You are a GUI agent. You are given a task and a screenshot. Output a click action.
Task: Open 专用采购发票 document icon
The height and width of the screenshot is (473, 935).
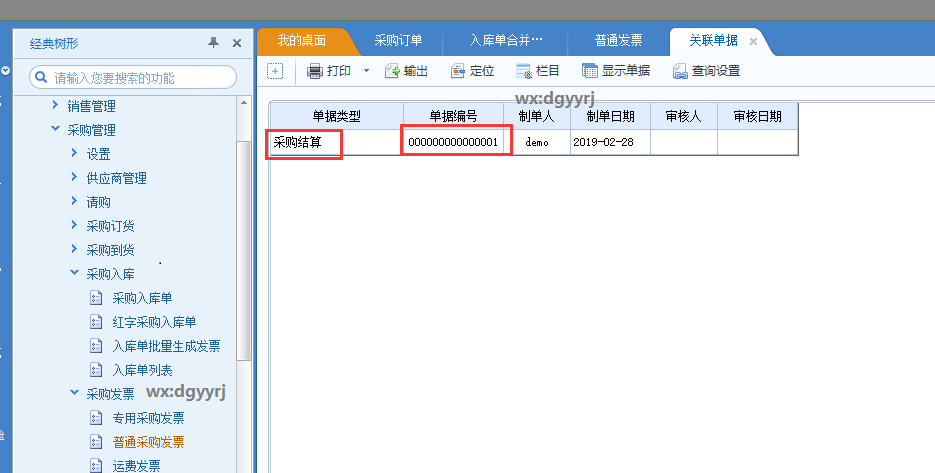[96, 418]
